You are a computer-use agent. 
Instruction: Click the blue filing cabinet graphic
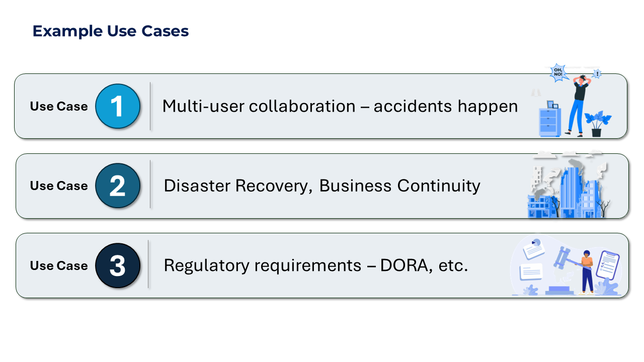(x=550, y=119)
